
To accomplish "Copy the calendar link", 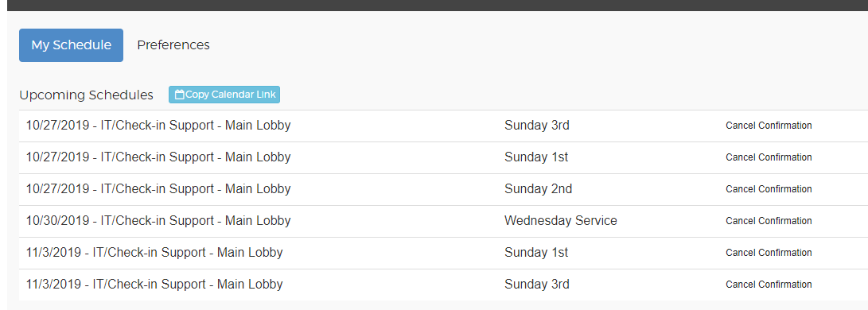I will pos(224,95).
